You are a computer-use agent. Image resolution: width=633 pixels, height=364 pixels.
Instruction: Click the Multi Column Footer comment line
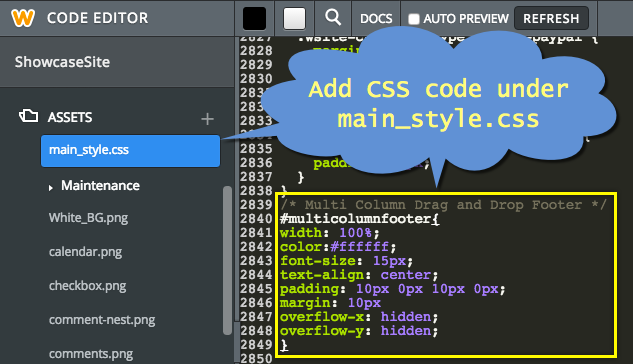click(x=443, y=205)
